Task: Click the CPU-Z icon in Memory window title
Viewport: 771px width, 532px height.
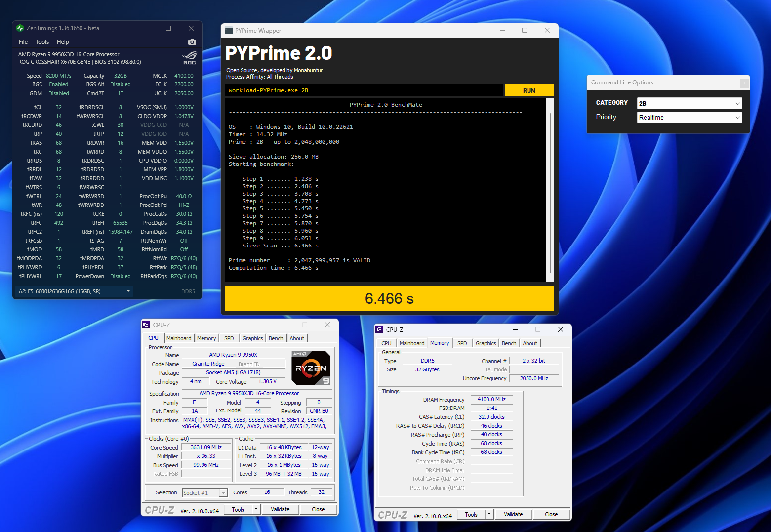Action: click(x=379, y=329)
